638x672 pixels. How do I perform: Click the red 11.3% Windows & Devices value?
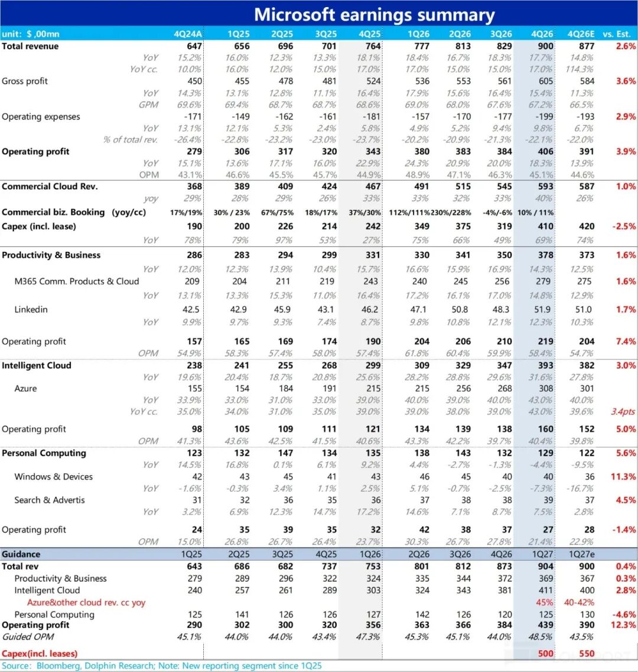tap(623, 476)
